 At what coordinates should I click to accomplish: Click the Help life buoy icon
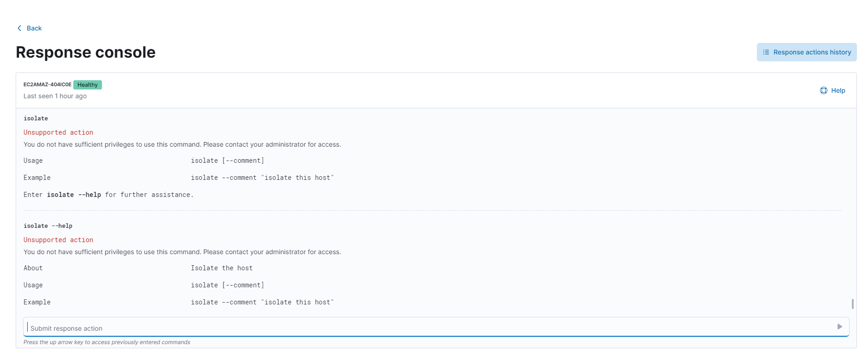coord(824,90)
